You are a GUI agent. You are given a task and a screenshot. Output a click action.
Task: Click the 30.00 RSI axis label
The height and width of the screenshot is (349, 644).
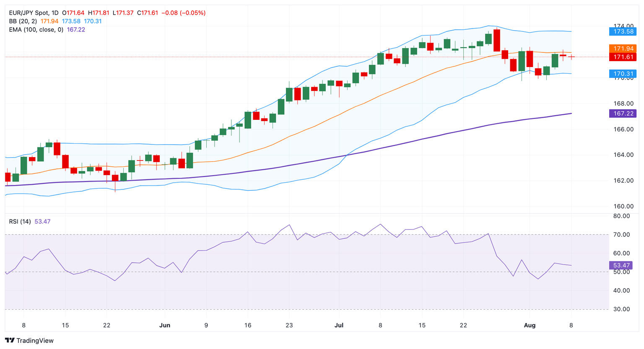(x=621, y=309)
